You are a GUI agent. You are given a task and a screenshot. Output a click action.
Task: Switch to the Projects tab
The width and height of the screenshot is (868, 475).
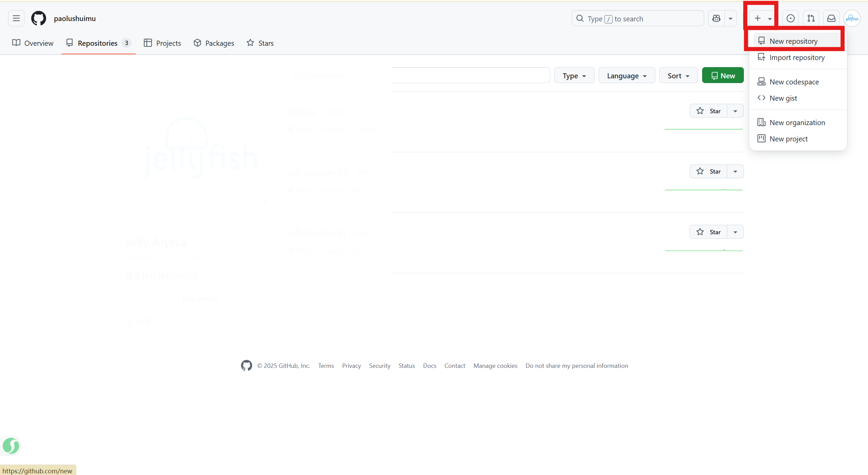pos(162,43)
